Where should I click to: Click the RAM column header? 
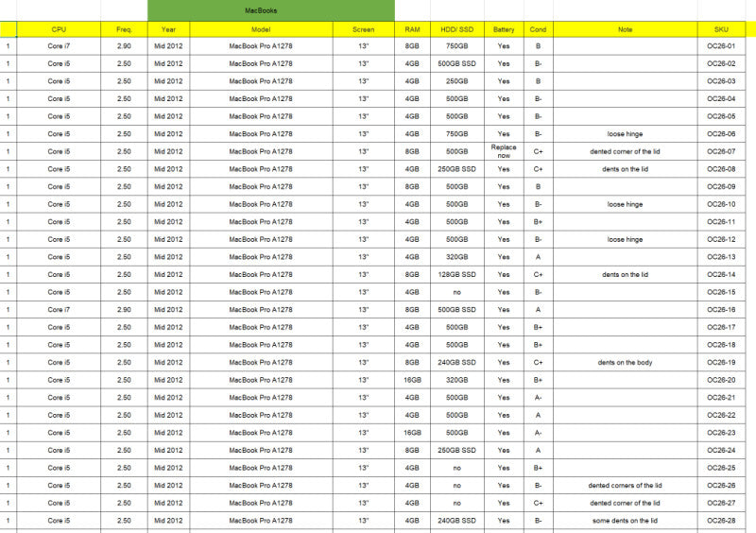point(412,29)
